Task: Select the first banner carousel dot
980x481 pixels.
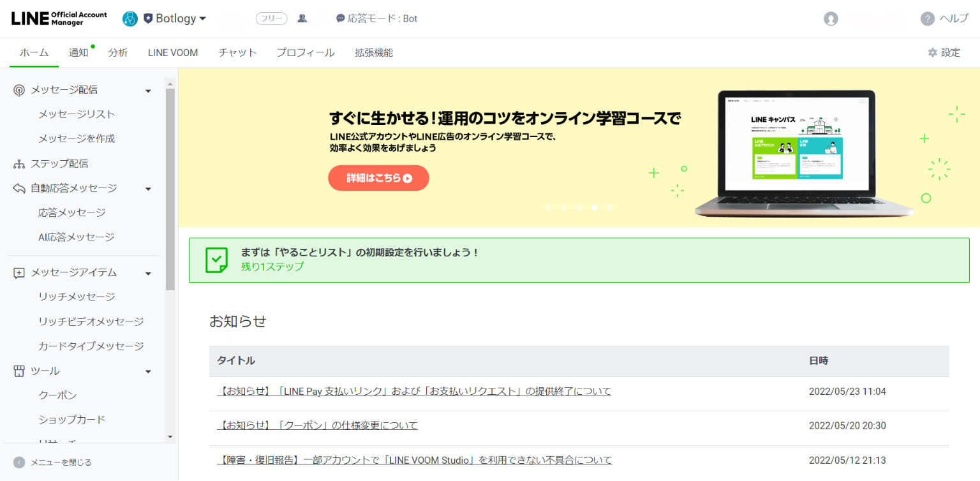Action: [x=549, y=207]
